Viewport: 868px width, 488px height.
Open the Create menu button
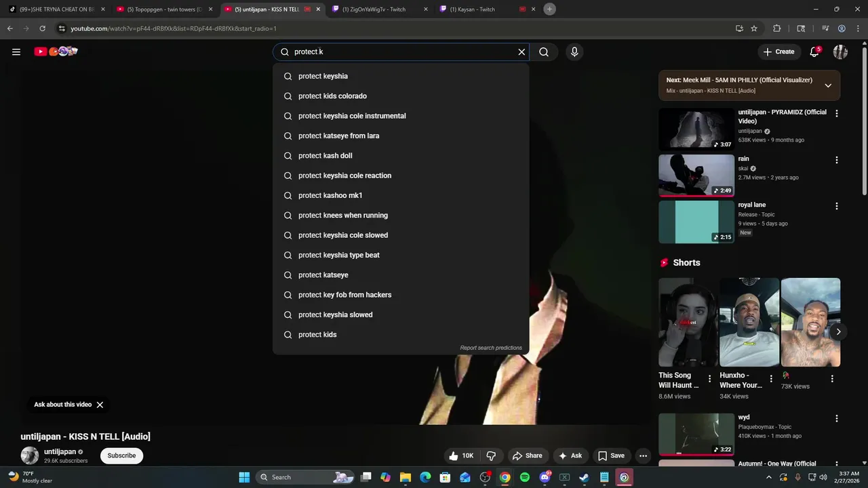[x=778, y=52]
